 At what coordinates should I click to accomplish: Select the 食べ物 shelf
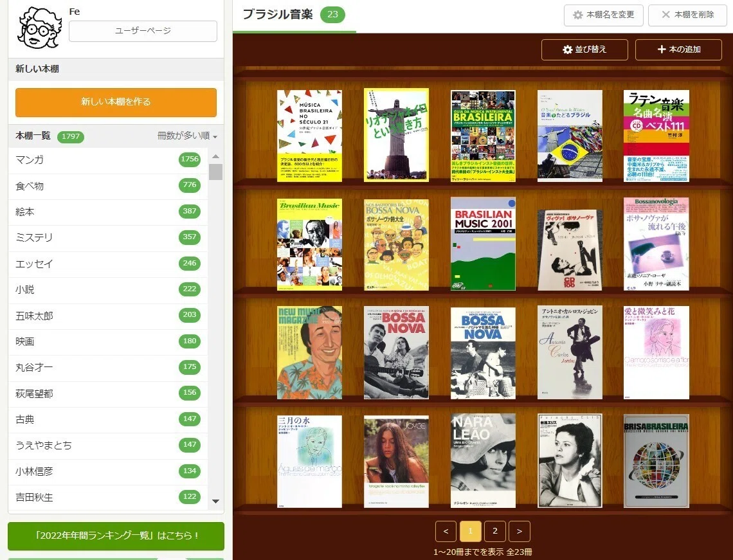(x=108, y=186)
